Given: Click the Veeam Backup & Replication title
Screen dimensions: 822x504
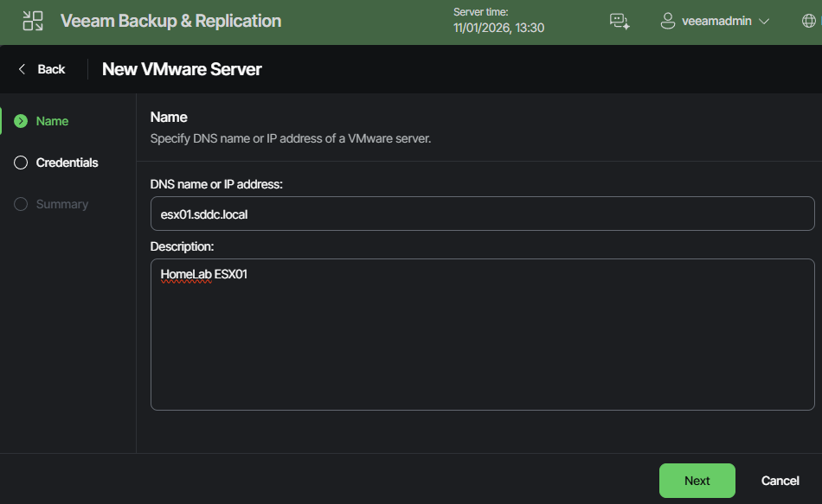Looking at the screenshot, I should point(170,21).
